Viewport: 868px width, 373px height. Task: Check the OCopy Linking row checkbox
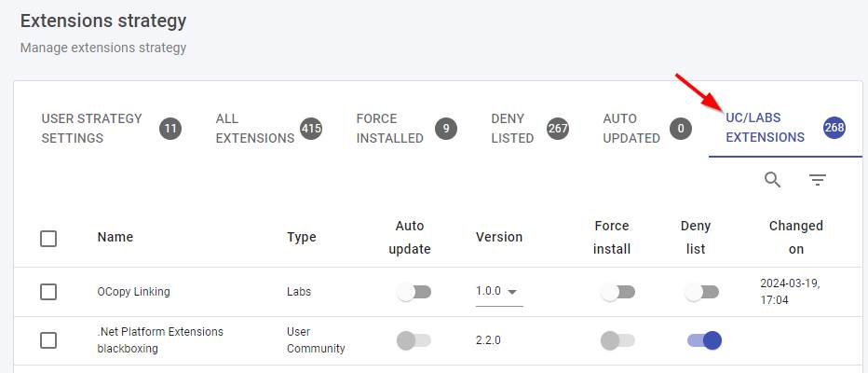[48, 292]
